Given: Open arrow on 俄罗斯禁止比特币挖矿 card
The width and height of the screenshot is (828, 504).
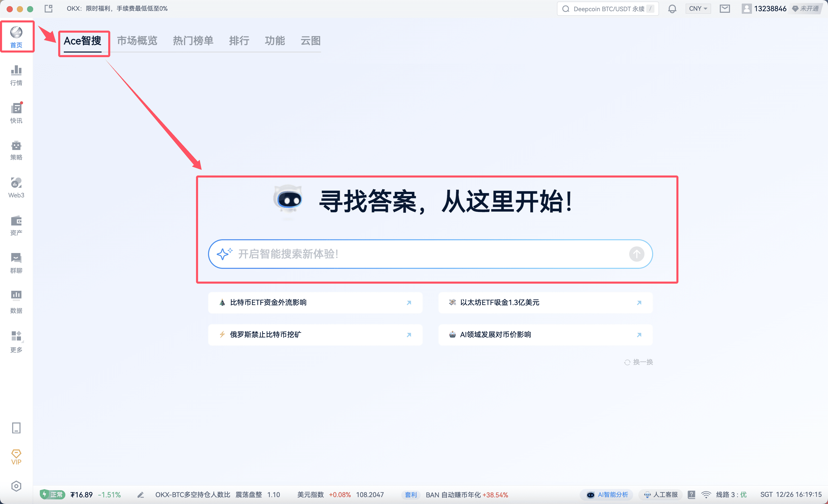Looking at the screenshot, I should click(x=409, y=335).
